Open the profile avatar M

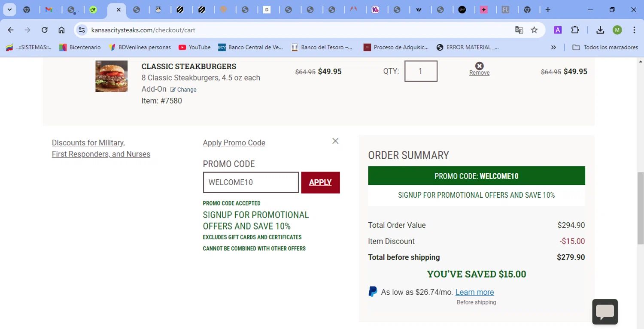pyautogui.click(x=617, y=30)
